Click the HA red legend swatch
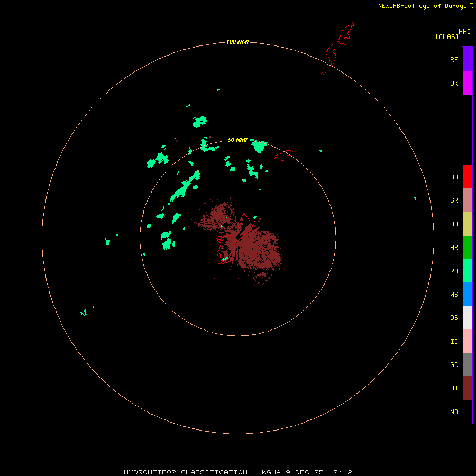476x476 pixels. coord(467,177)
